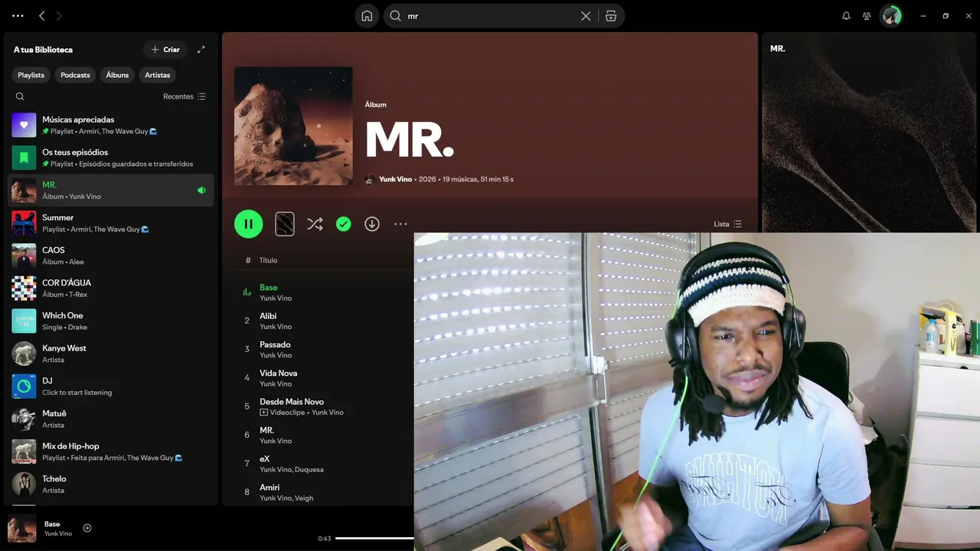Play the track Vida Nova

(279, 373)
